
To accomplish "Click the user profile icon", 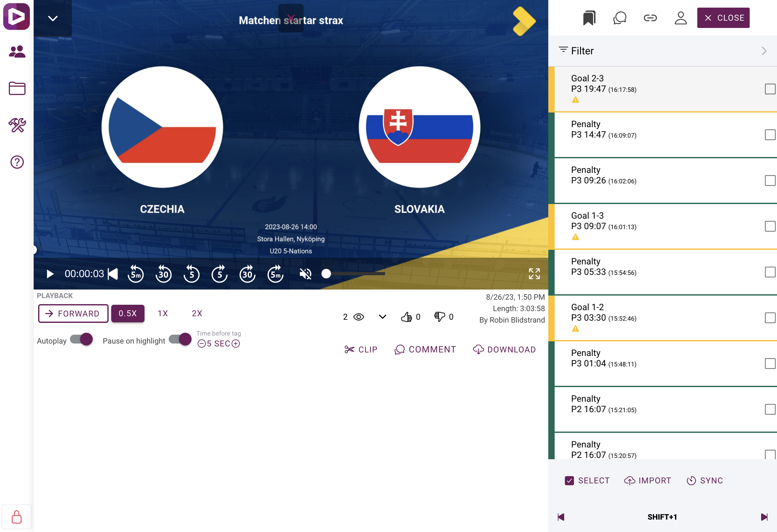I will tap(681, 18).
